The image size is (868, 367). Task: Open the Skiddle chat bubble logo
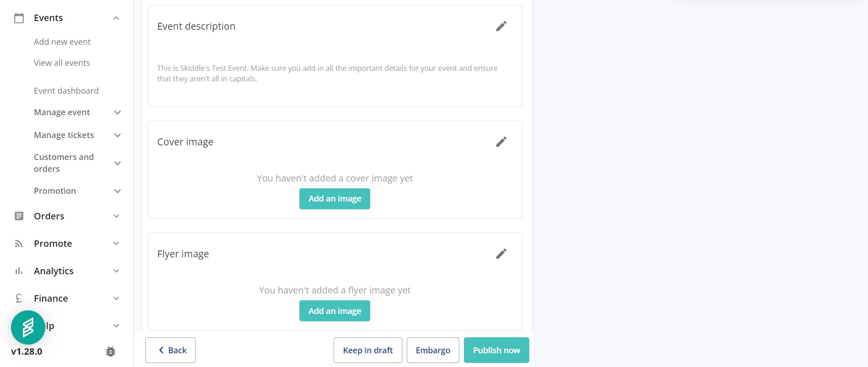pyautogui.click(x=28, y=327)
